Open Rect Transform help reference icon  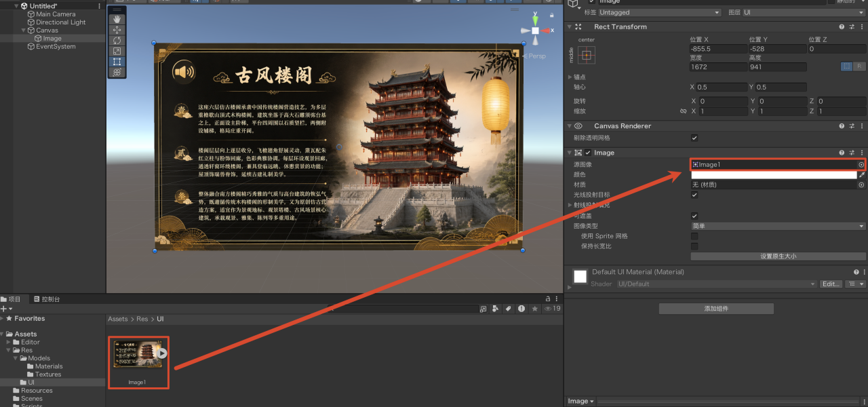(x=842, y=27)
